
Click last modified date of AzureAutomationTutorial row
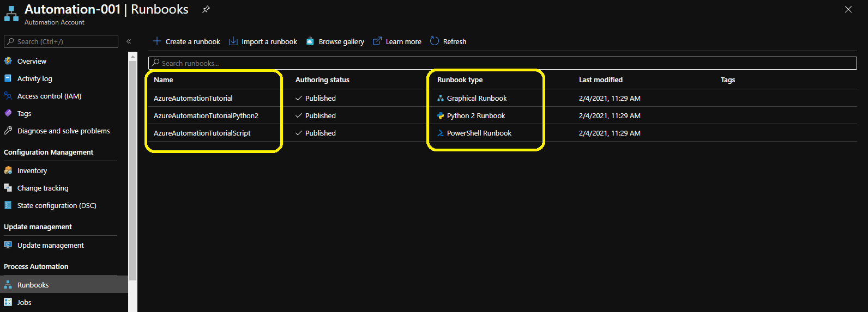pos(610,98)
